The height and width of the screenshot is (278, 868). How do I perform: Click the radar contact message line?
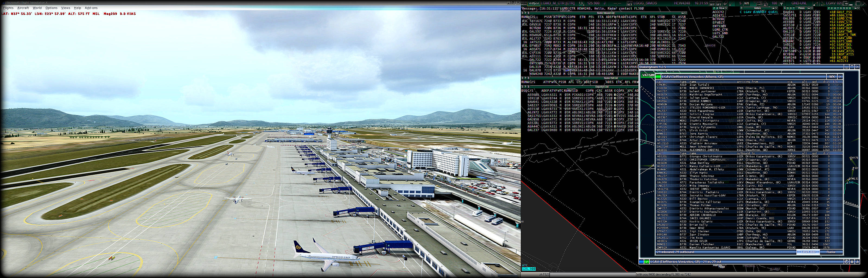[x=583, y=8]
